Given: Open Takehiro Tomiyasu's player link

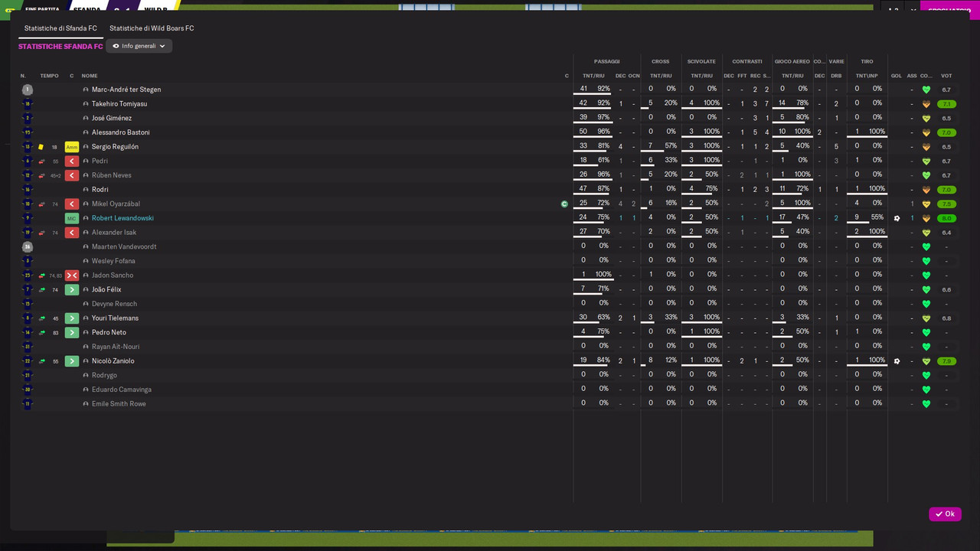Looking at the screenshot, I should click(x=119, y=104).
